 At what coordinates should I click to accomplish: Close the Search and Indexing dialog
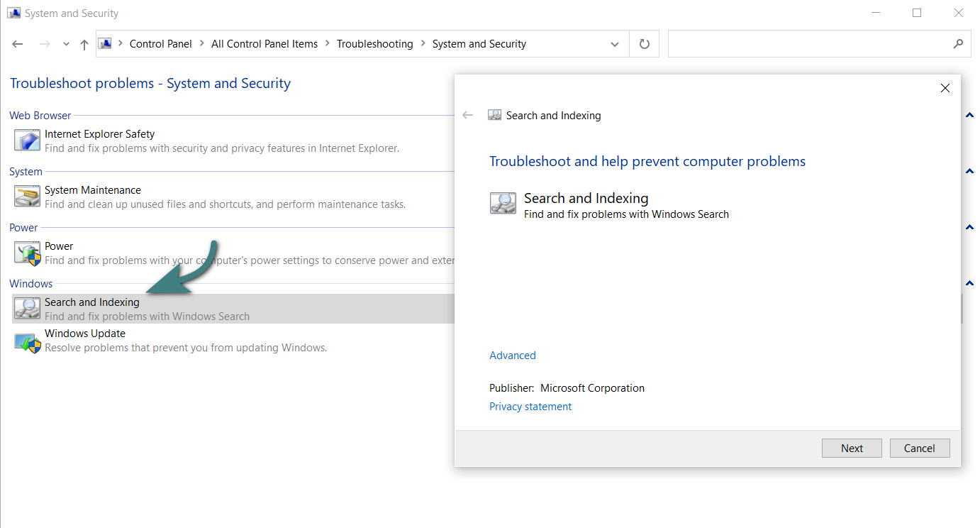coord(945,88)
